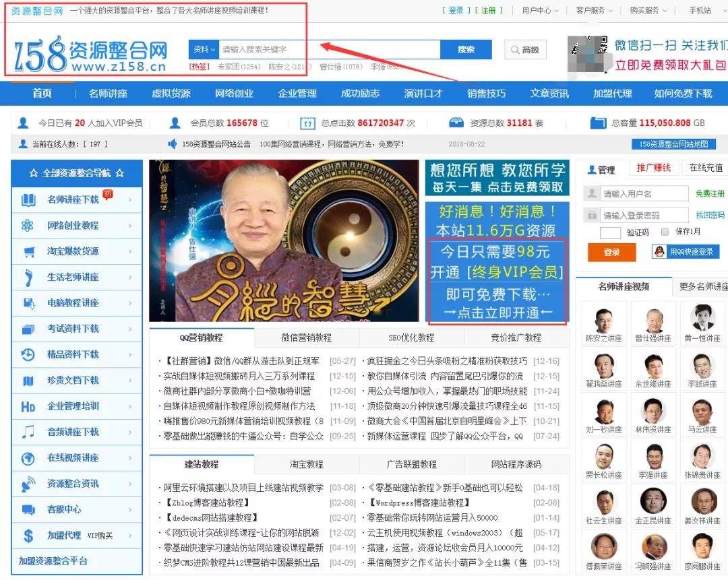
Task: Click the lock icon in the password field
Action: coord(592,215)
